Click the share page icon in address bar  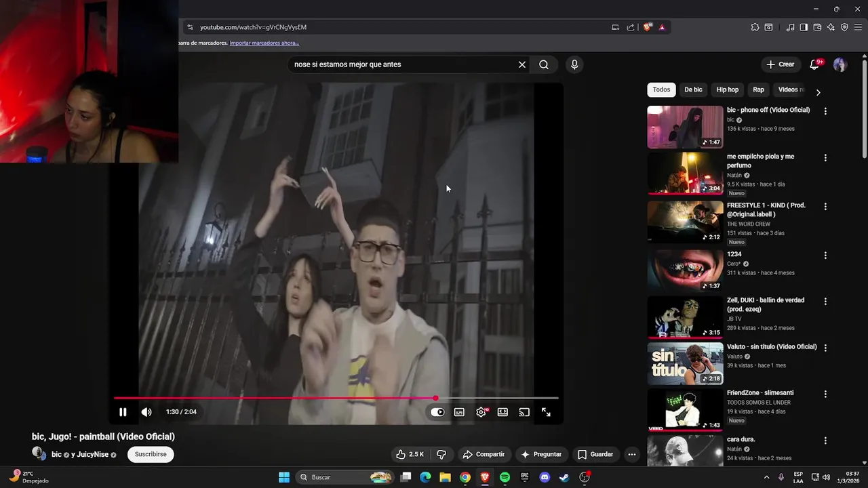[x=631, y=27]
